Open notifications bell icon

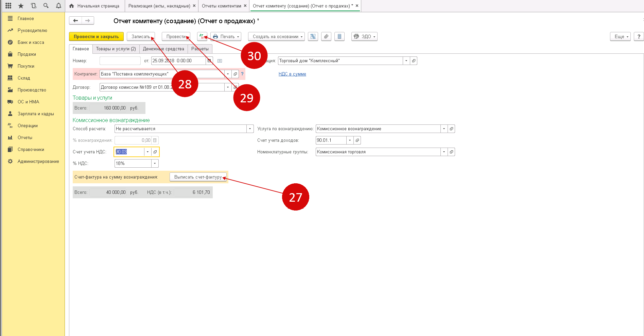click(58, 6)
